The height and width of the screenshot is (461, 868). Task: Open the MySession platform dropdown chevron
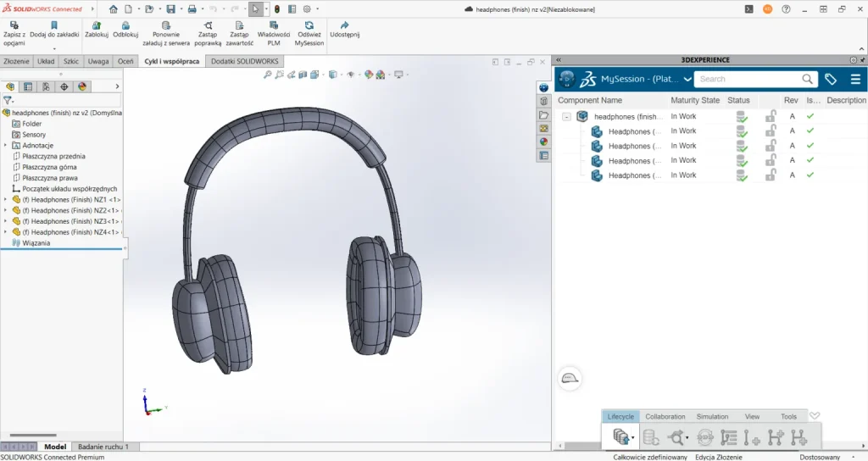coord(687,79)
